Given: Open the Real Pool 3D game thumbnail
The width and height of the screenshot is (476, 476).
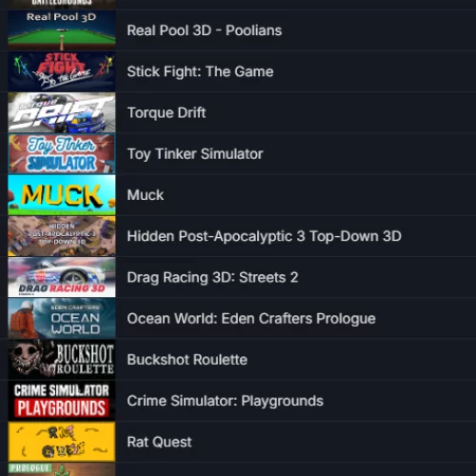Looking at the screenshot, I should pyautogui.click(x=62, y=30).
